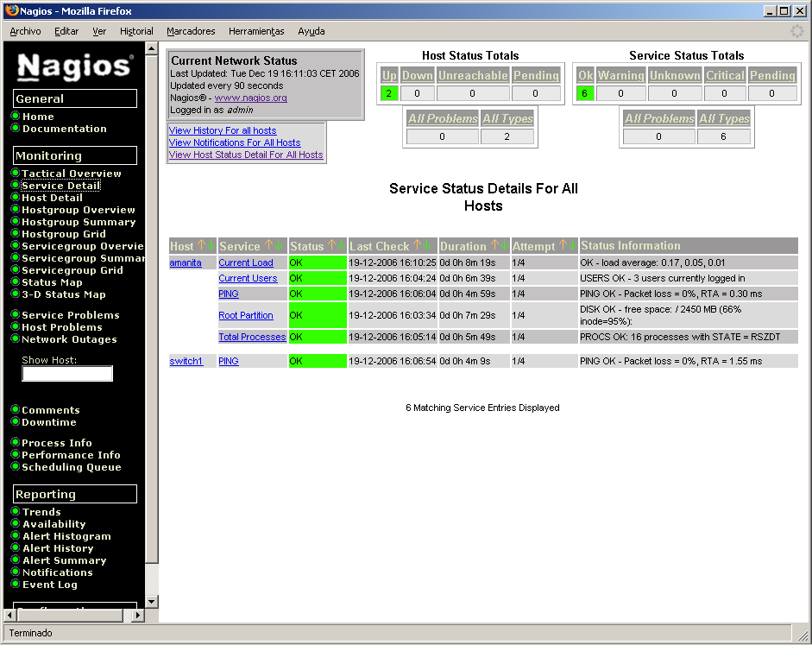Click the sidebar horizontal scrollbar right arrow
Viewport: 812px width, 645px height.
137,615
